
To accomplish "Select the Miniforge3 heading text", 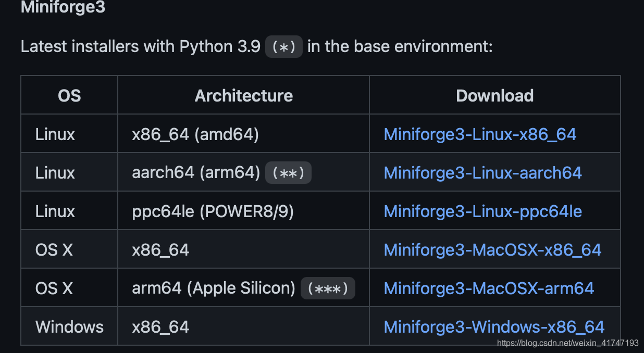I will pyautogui.click(x=63, y=8).
